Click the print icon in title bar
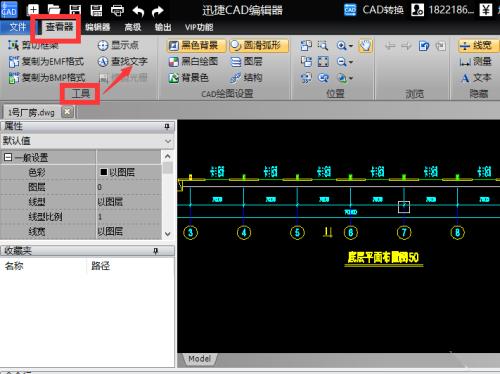This screenshot has width=500, height=374. pyautogui.click(x=117, y=10)
